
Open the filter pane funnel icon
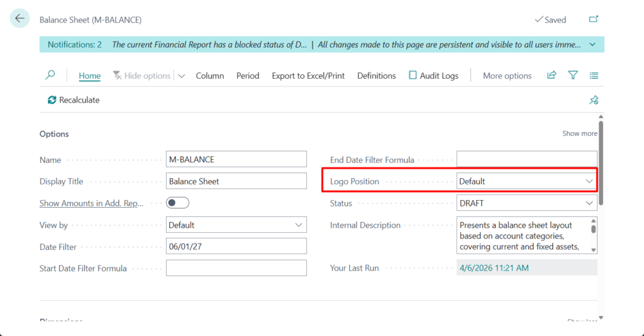point(573,76)
